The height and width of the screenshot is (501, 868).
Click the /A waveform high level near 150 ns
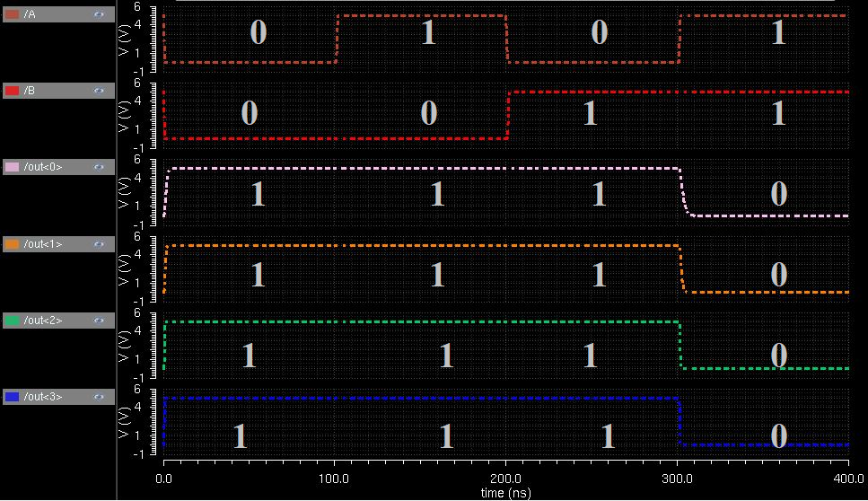tap(421, 15)
